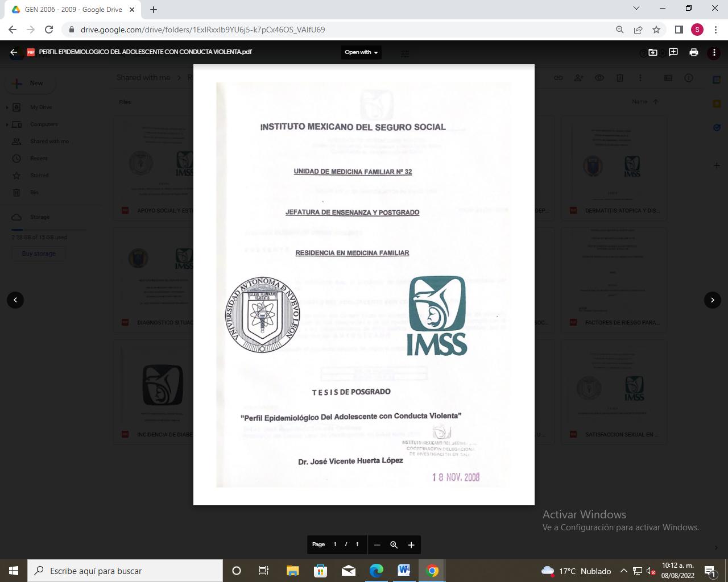Select the GEN 2006 - 2009 Google Drive tab
This screenshot has height=582, width=728.
73,10
